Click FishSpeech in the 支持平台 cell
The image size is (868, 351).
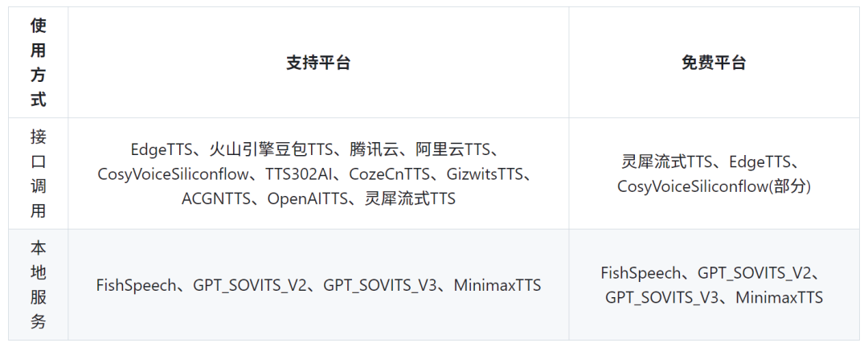(137, 285)
